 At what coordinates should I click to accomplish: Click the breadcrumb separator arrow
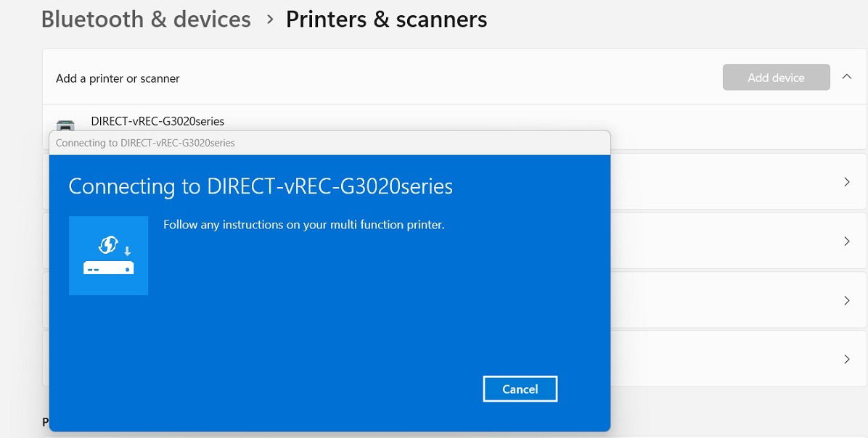pyautogui.click(x=270, y=20)
